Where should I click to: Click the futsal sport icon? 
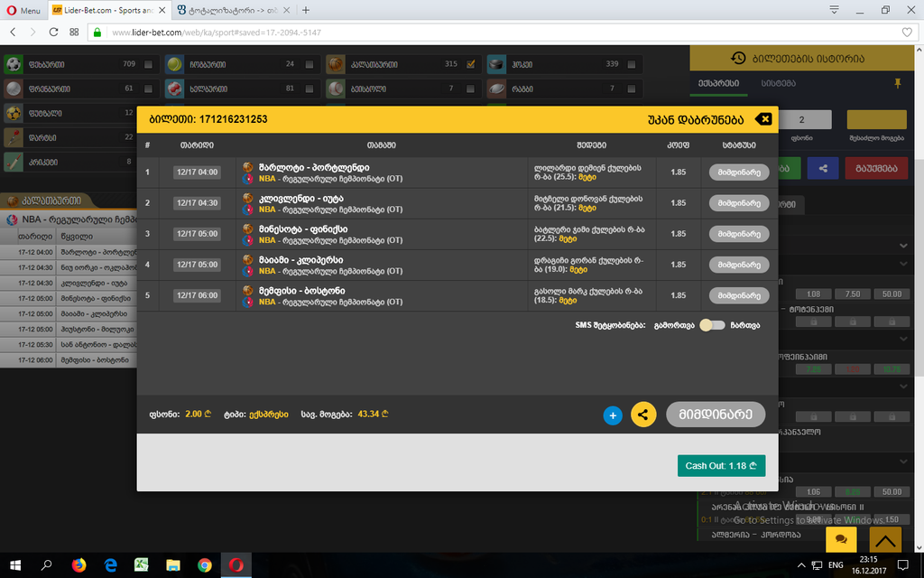(x=14, y=113)
